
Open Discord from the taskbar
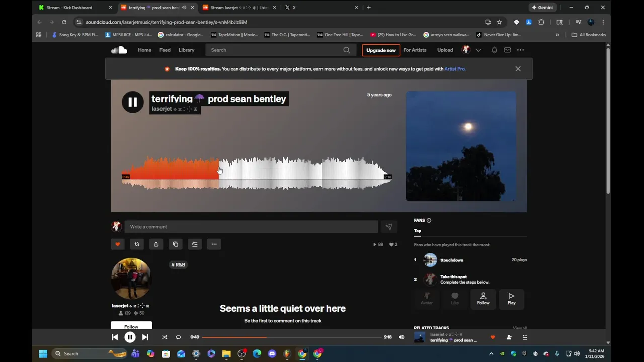[272, 354]
